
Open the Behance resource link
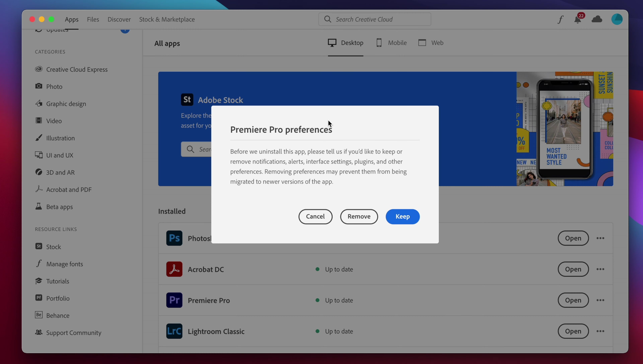[x=52, y=315]
